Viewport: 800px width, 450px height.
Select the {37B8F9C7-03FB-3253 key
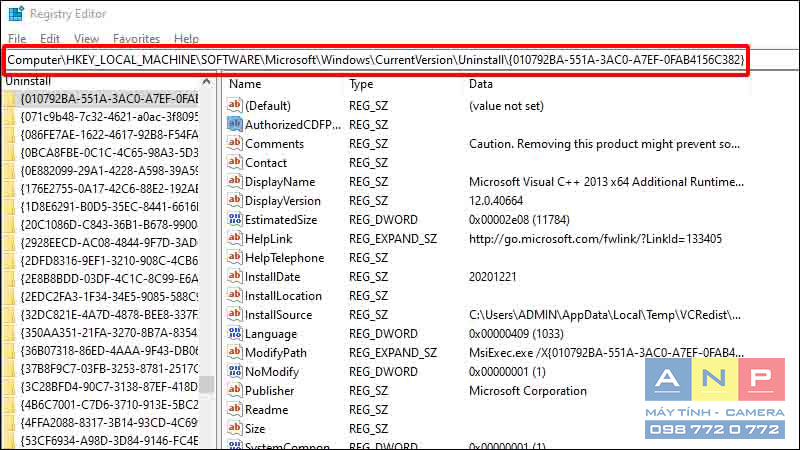pyautogui.click(x=109, y=368)
